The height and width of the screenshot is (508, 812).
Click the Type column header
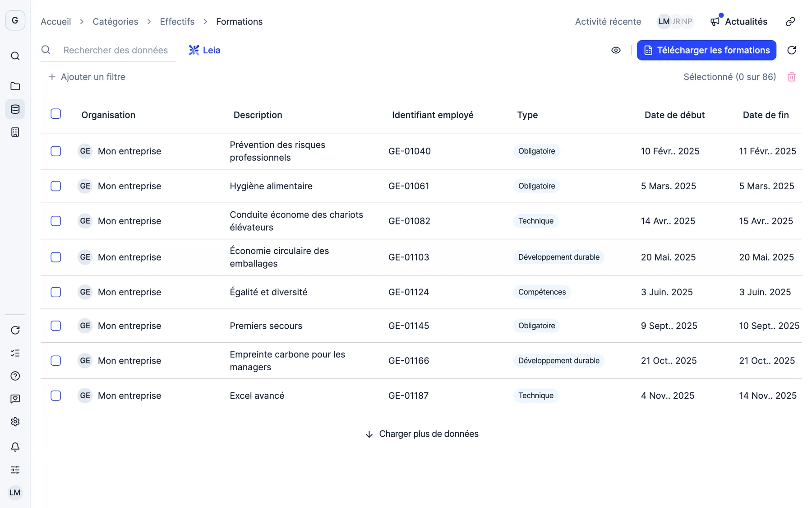pyautogui.click(x=527, y=115)
